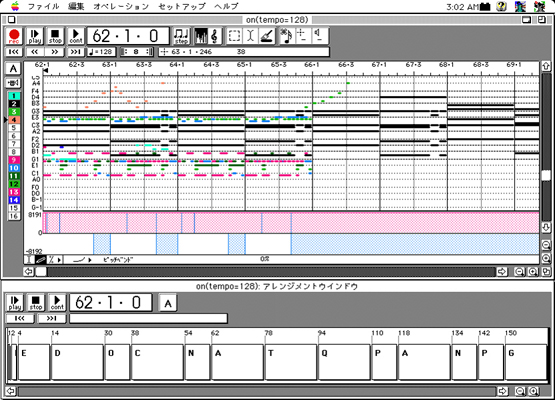Image resolution: width=555 pixels, height=400 pixels.
Task: Play in the arrangement window
Action: (x=15, y=303)
